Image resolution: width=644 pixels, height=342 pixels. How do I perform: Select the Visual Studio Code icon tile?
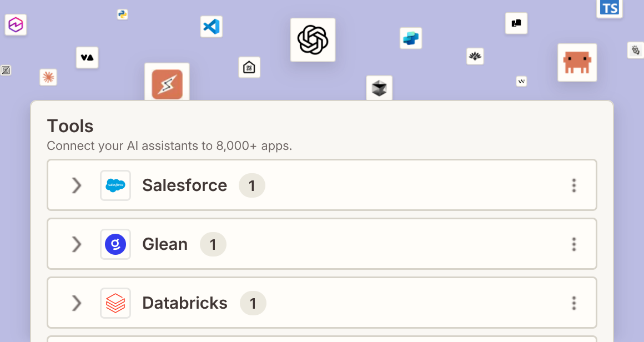[x=212, y=27]
